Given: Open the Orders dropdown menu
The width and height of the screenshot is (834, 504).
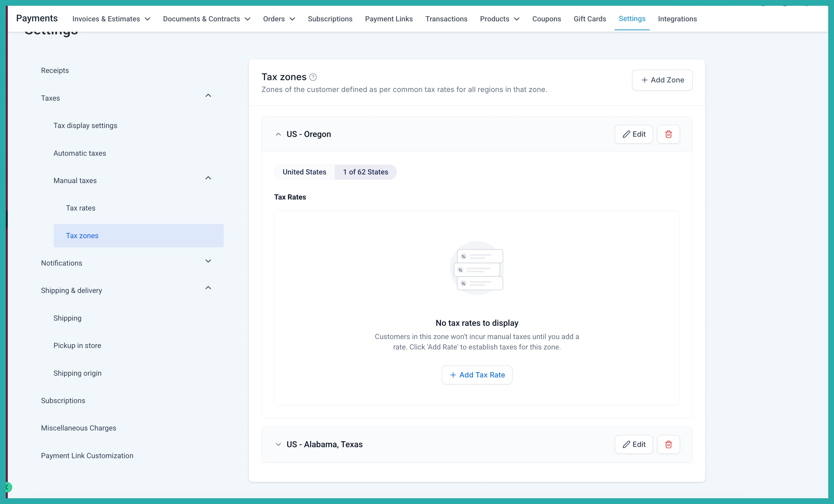Looking at the screenshot, I should tap(279, 19).
